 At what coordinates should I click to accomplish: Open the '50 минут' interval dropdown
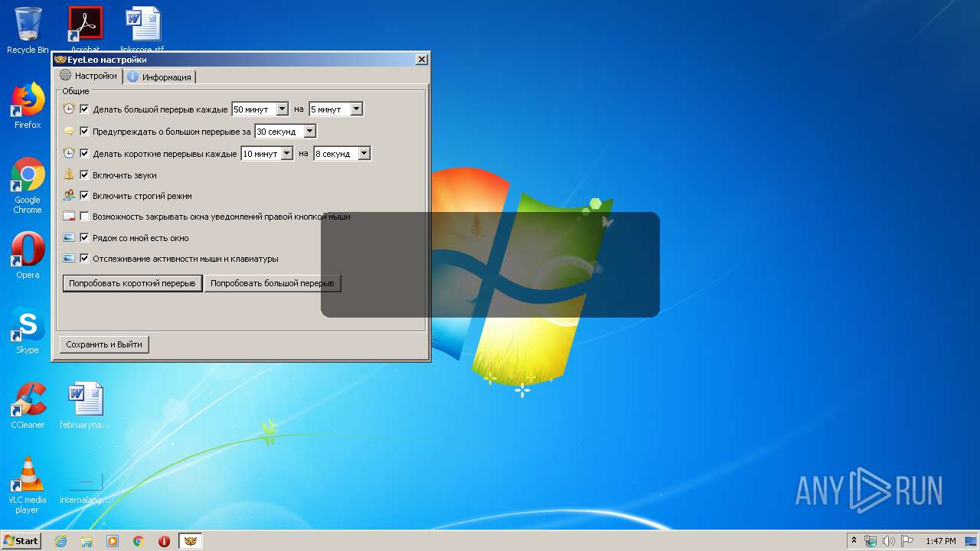click(282, 109)
